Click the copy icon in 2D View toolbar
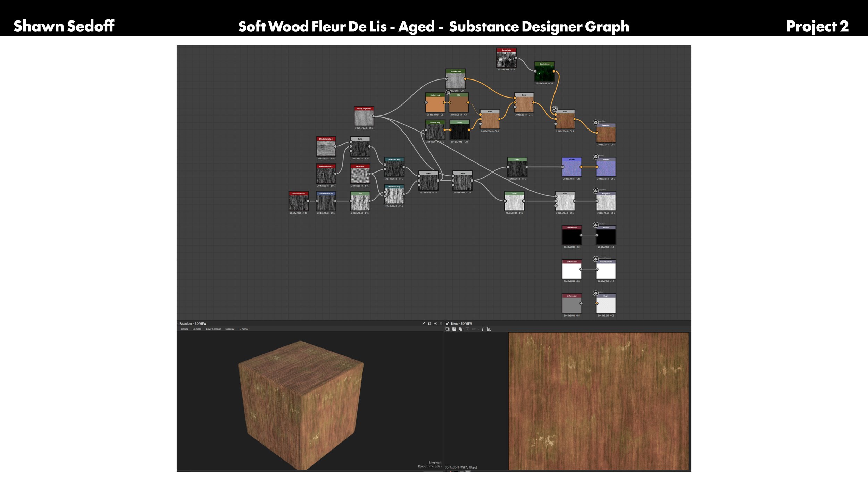The width and height of the screenshot is (868, 488). click(x=461, y=329)
